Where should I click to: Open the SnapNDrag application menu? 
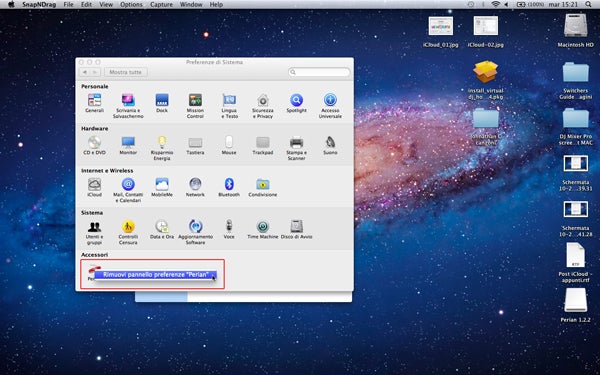point(39,5)
